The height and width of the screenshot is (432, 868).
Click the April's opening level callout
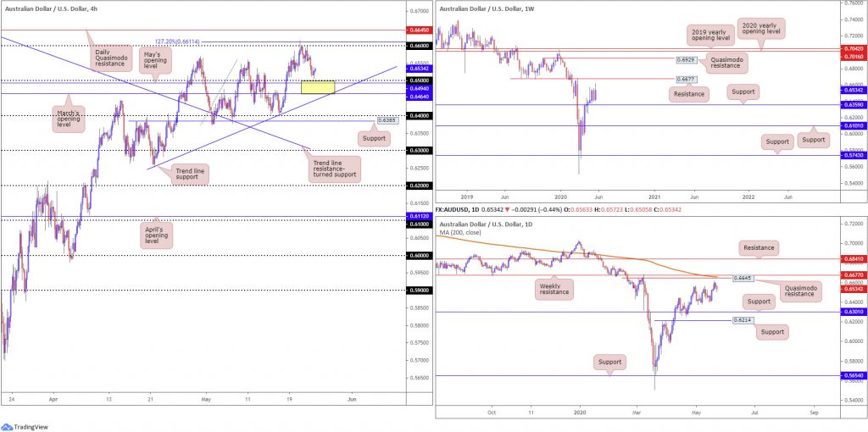click(x=159, y=235)
